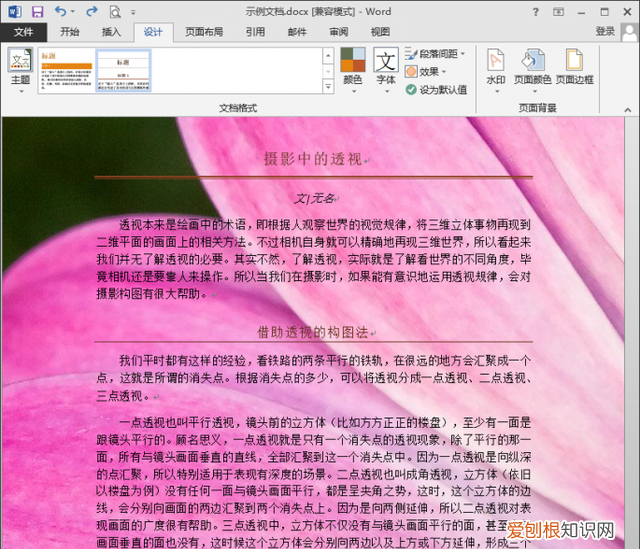Click the paragraph starting 一点透视也叫平行透视
Image resolution: width=640 pixels, height=549 pixels.
pos(313,482)
